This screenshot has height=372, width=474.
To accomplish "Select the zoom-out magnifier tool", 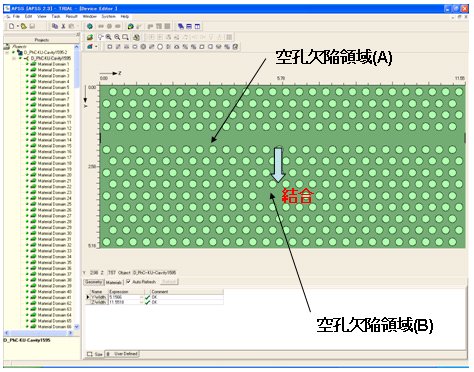I will coord(117,37).
